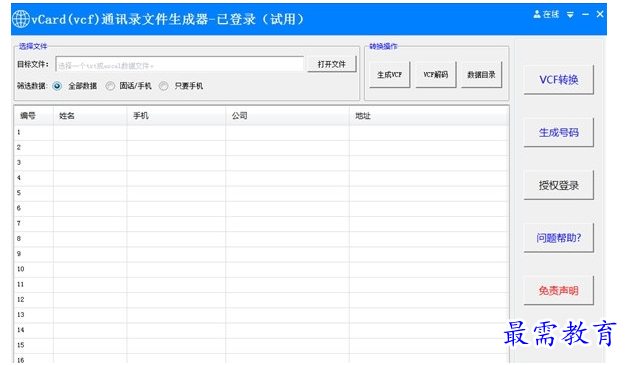The image size is (625, 365).
Task: Select table row numbered 13
Action: [x=261, y=315]
